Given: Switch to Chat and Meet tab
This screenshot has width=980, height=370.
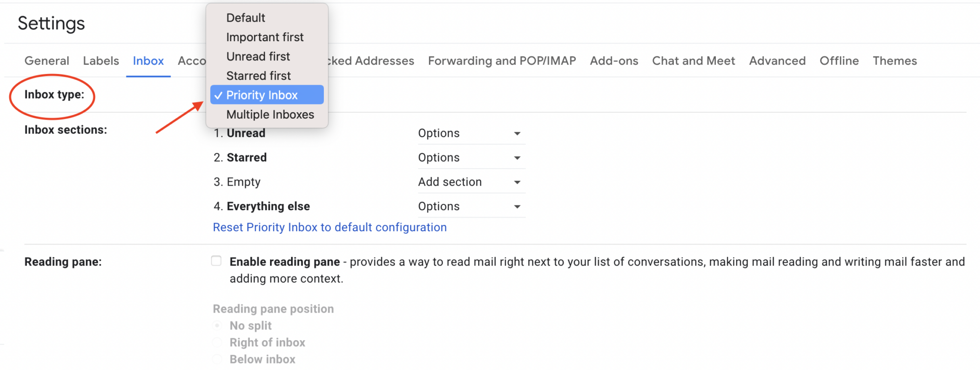Looking at the screenshot, I should tap(693, 61).
